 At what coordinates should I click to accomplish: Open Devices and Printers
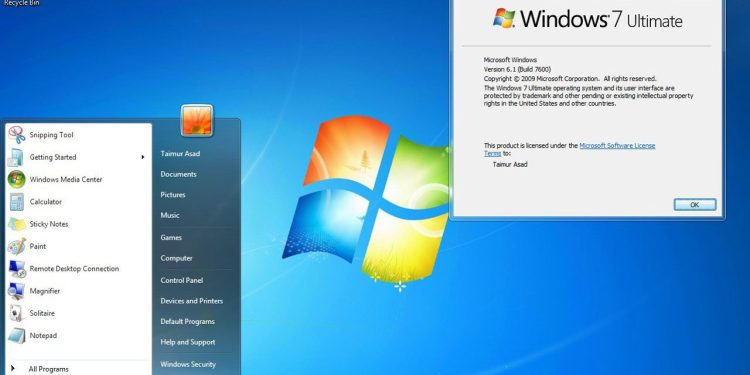(192, 301)
